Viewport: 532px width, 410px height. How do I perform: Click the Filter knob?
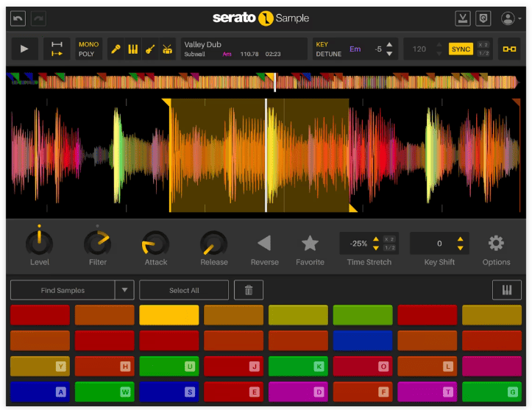(97, 243)
